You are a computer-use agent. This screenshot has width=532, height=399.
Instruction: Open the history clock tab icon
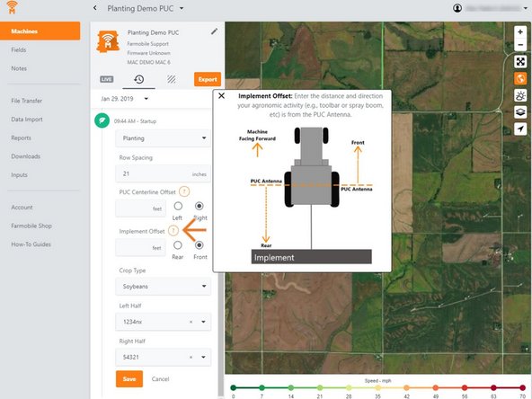(138, 79)
